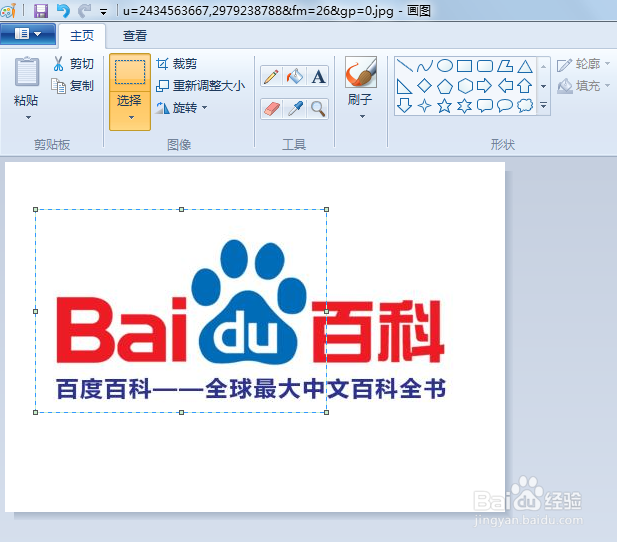617x542 pixels.
Task: Click the Paint app icon in title bar
Action: coord(8,11)
